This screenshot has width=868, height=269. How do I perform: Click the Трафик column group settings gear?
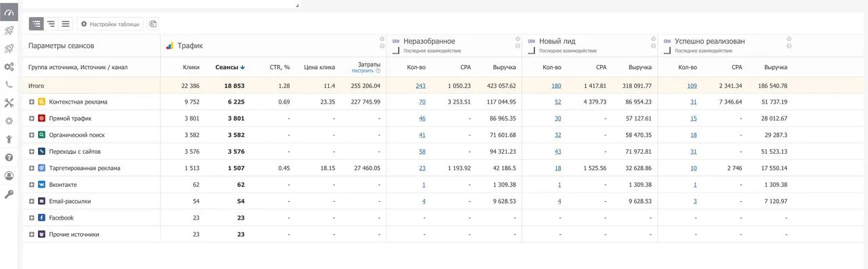coord(382,39)
